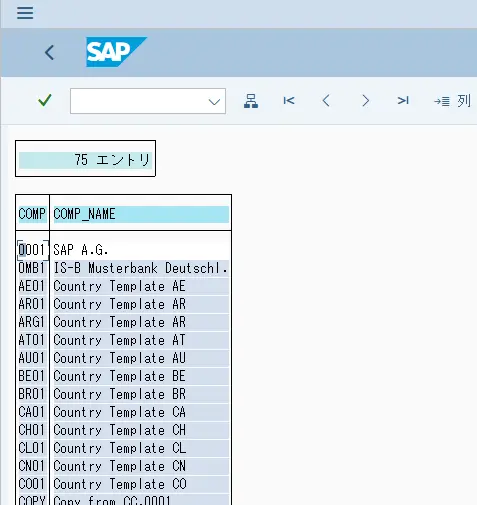The width and height of the screenshot is (477, 505).
Task: Select Country Template CH cell
Action: coord(141,430)
